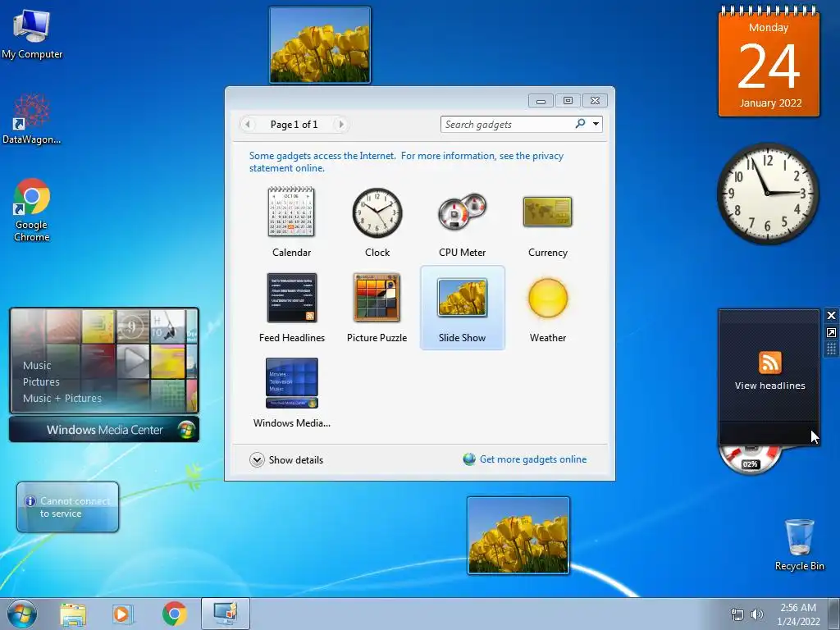Open the DataWagon desktop shortcut
Viewport: 840px width, 630px height.
[32, 118]
